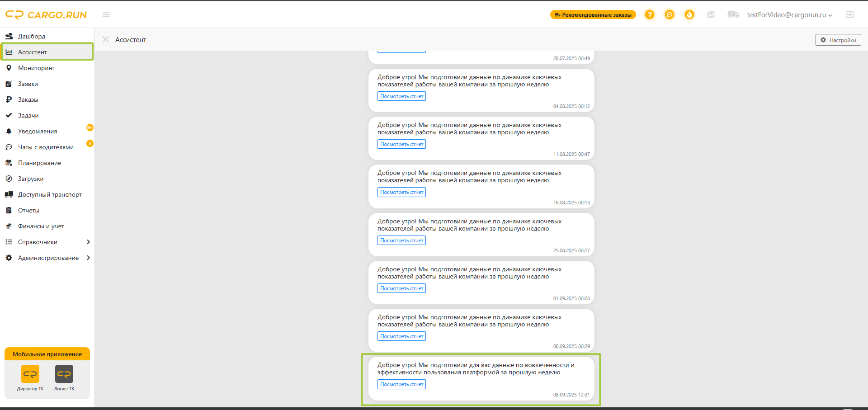Open the Логист ТК mobile app icon

[64, 374]
